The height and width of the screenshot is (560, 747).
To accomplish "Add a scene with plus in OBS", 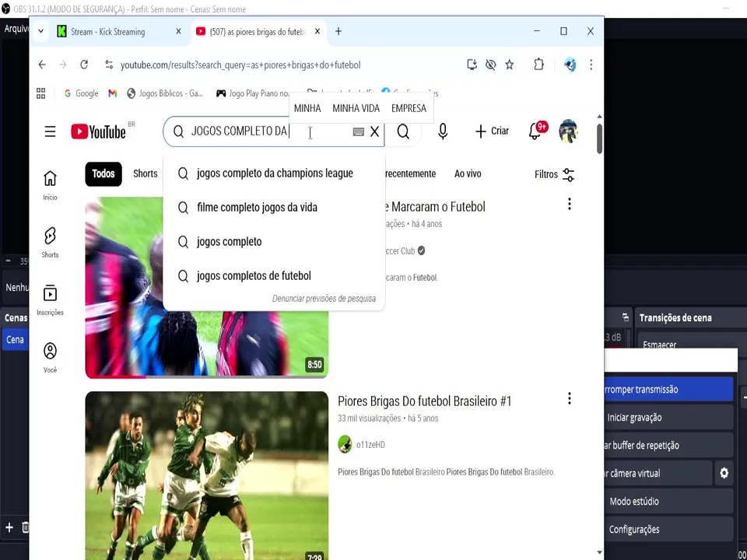I will click(9, 527).
